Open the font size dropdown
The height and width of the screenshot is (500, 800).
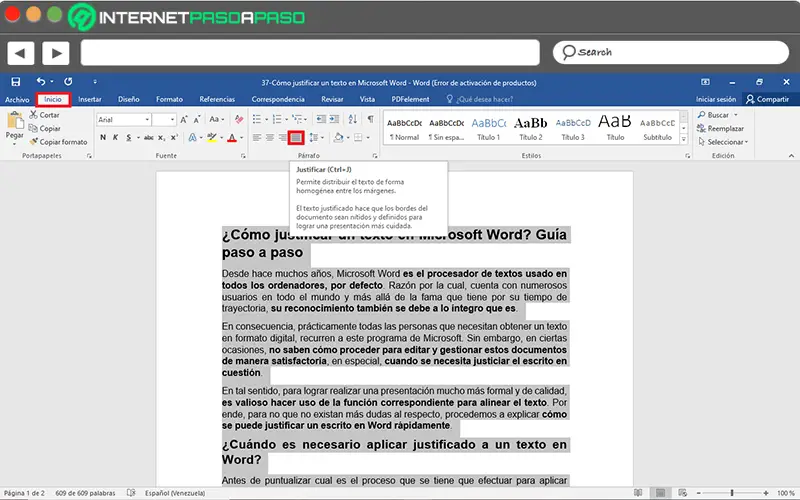tap(172, 119)
